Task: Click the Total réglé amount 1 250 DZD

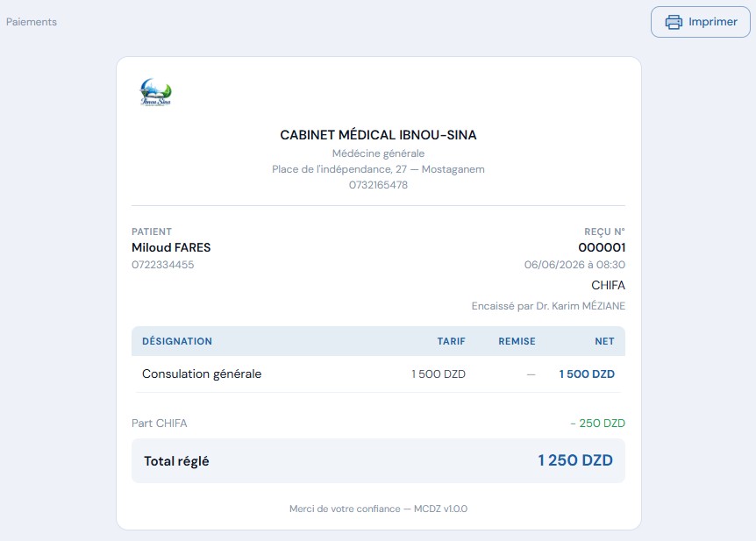Action: 575,460
